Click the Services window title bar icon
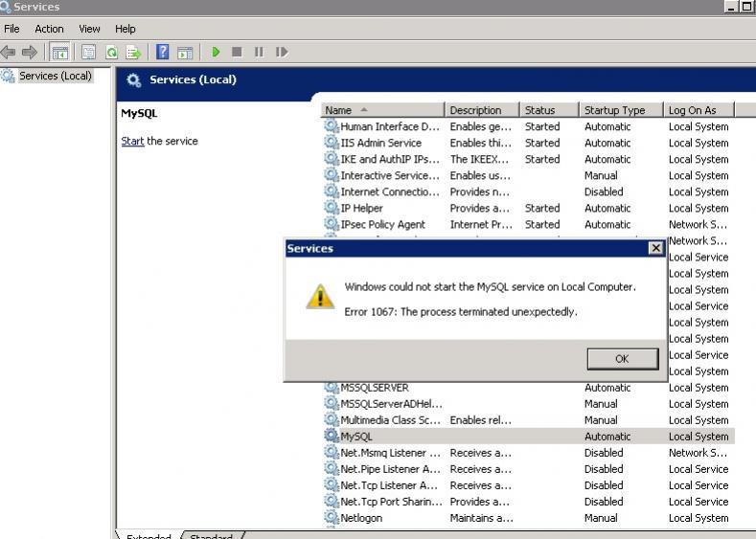This screenshot has width=756, height=539. point(6,7)
